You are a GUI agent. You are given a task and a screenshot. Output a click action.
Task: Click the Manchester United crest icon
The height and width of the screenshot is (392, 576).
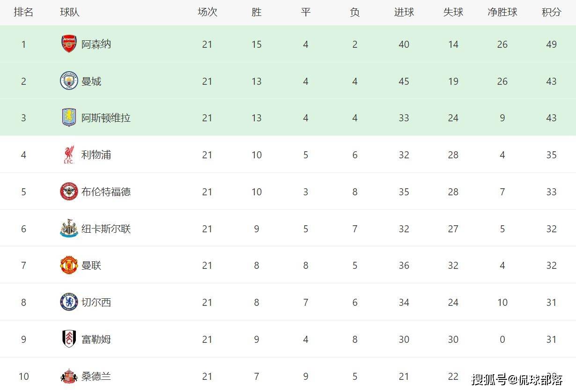point(69,265)
